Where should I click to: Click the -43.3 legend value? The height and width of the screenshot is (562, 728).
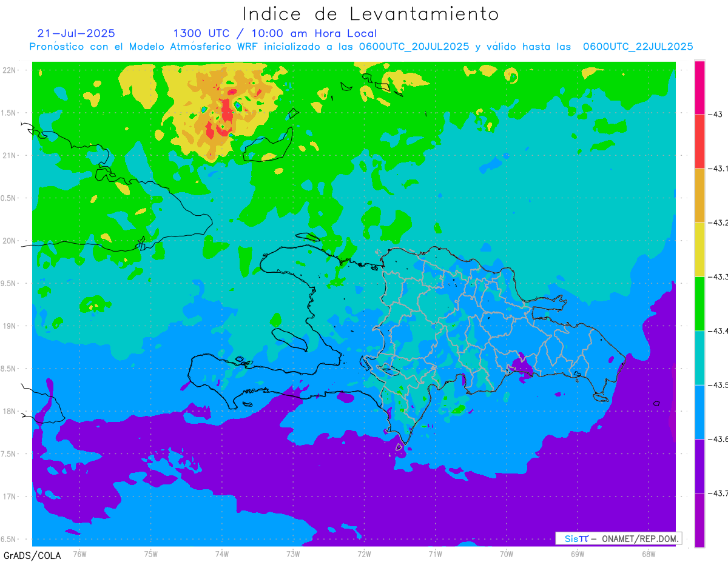pyautogui.click(x=718, y=276)
